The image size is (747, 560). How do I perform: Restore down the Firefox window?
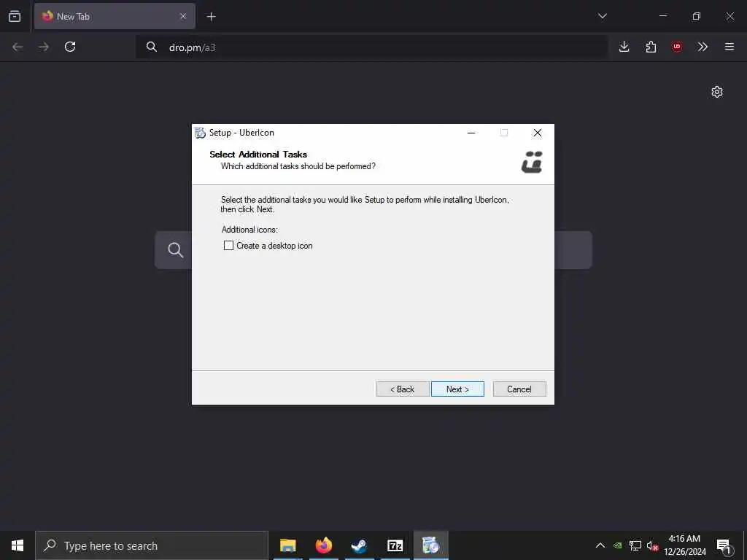697,16
